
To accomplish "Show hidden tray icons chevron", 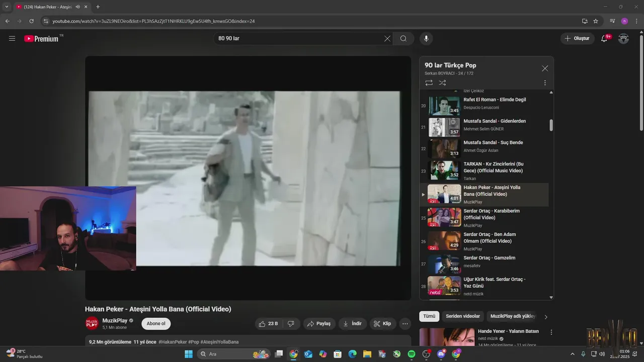I will tap(573, 354).
